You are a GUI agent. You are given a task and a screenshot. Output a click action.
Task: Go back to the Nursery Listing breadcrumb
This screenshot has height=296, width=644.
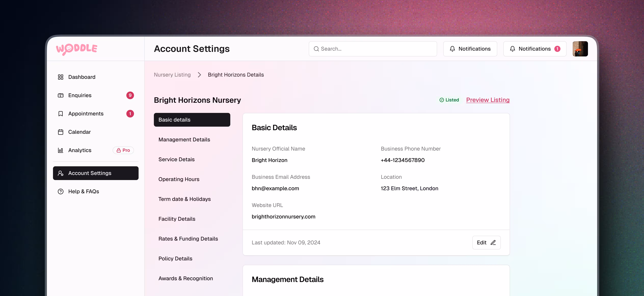click(172, 75)
